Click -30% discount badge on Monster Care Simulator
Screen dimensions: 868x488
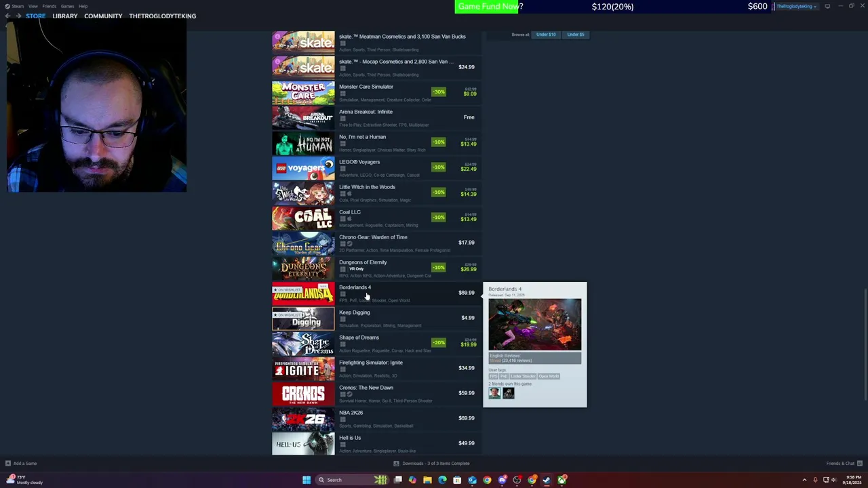(439, 92)
